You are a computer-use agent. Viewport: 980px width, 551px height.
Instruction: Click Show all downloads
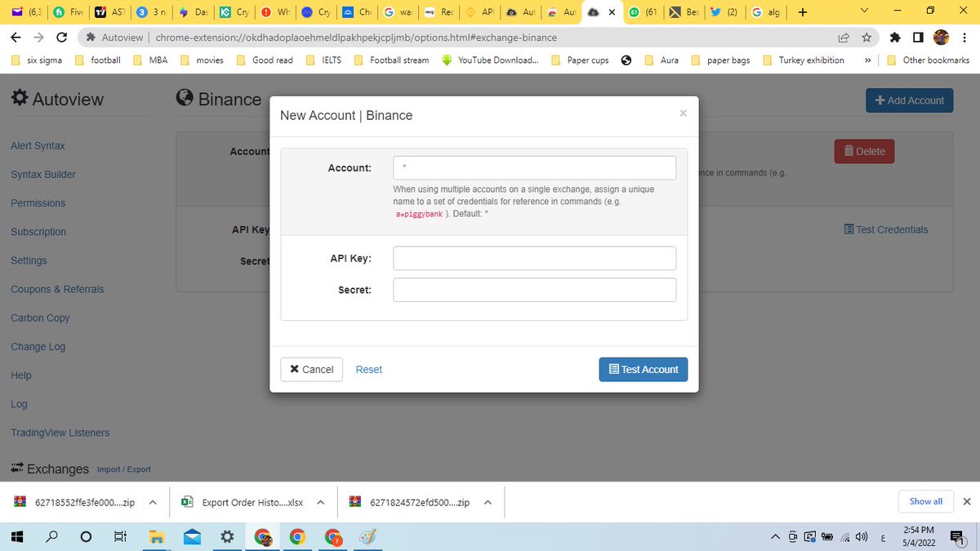(925, 501)
